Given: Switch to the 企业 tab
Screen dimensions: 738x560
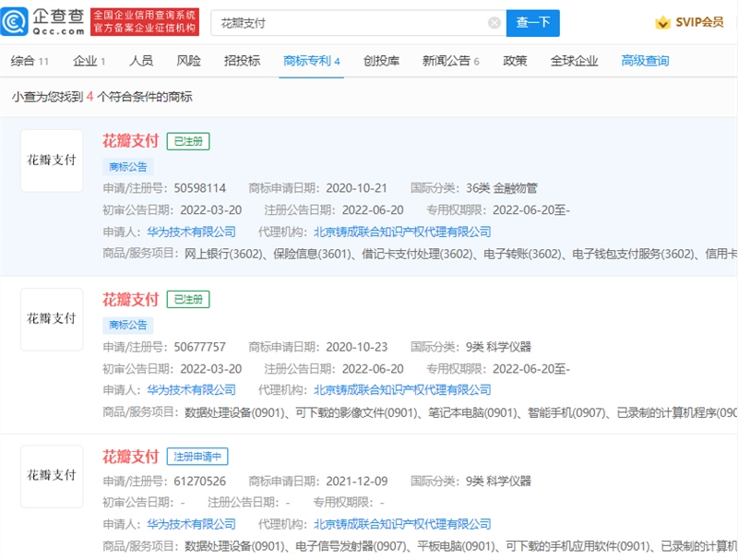Looking at the screenshot, I should coord(89,62).
